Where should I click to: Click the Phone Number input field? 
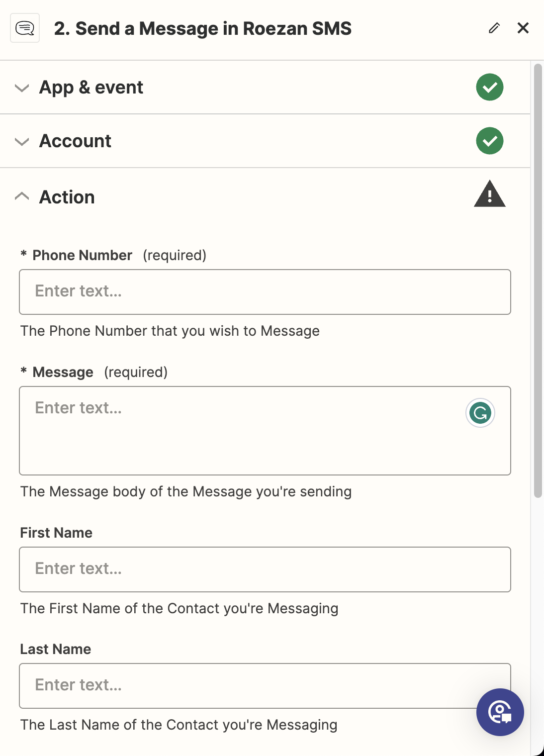(265, 292)
